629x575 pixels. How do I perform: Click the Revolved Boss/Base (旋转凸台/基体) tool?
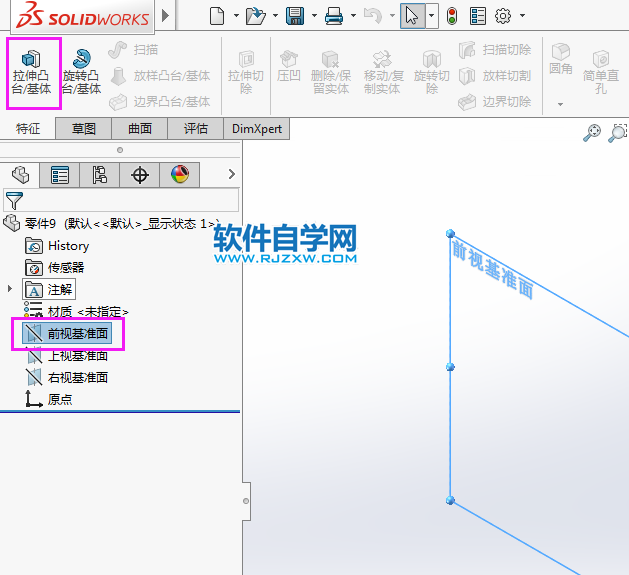coord(81,73)
